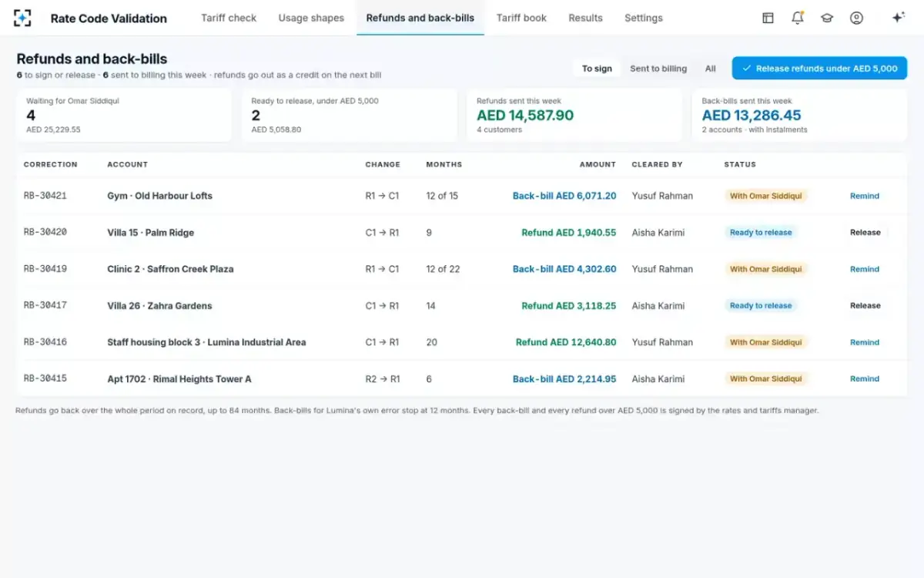Release refund for Villa 26 Zahra Gardens
The height and width of the screenshot is (578, 924).
pos(865,305)
